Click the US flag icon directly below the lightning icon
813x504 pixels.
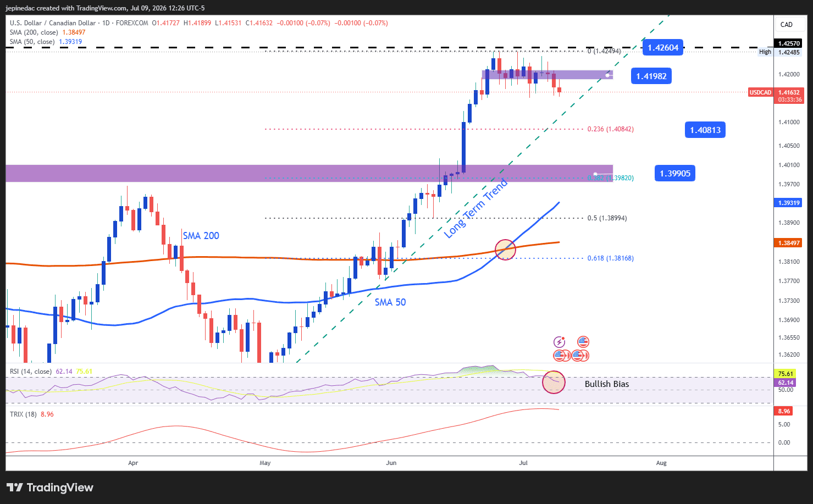pos(559,356)
